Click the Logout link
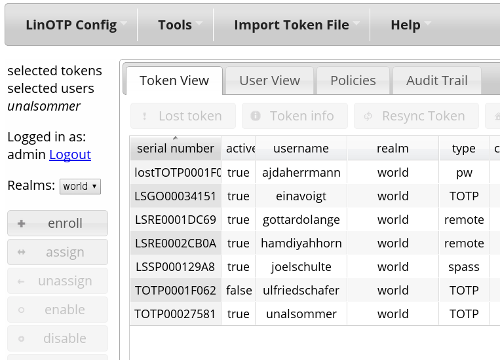 [70, 155]
